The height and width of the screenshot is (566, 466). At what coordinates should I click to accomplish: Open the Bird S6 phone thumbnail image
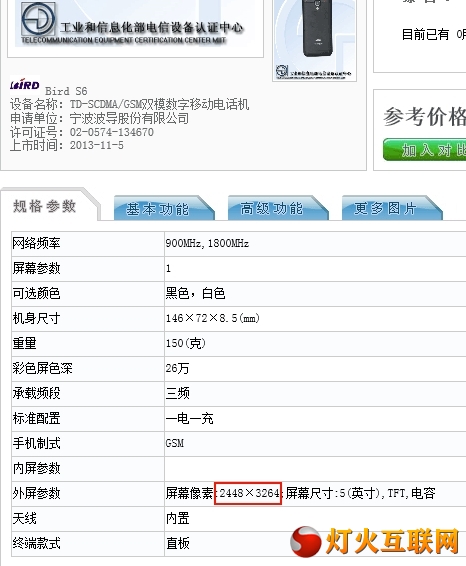pyautogui.click(x=315, y=40)
